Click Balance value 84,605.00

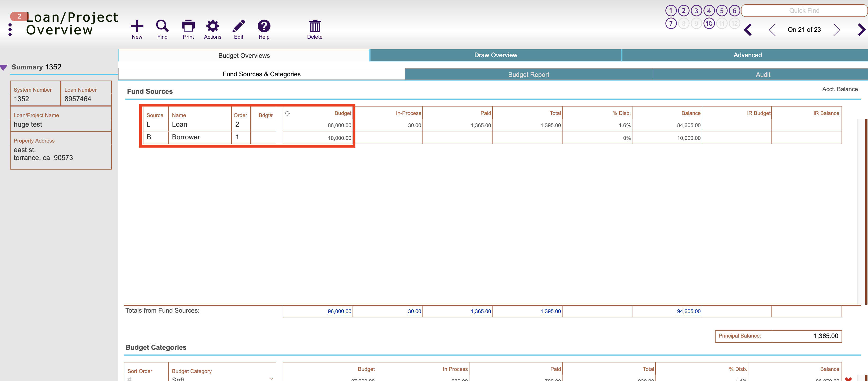689,125
